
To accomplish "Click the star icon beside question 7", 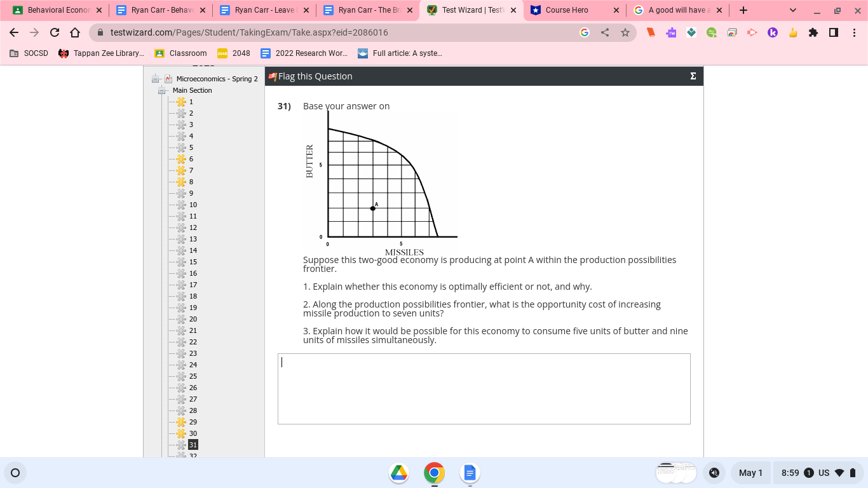I will click(181, 170).
